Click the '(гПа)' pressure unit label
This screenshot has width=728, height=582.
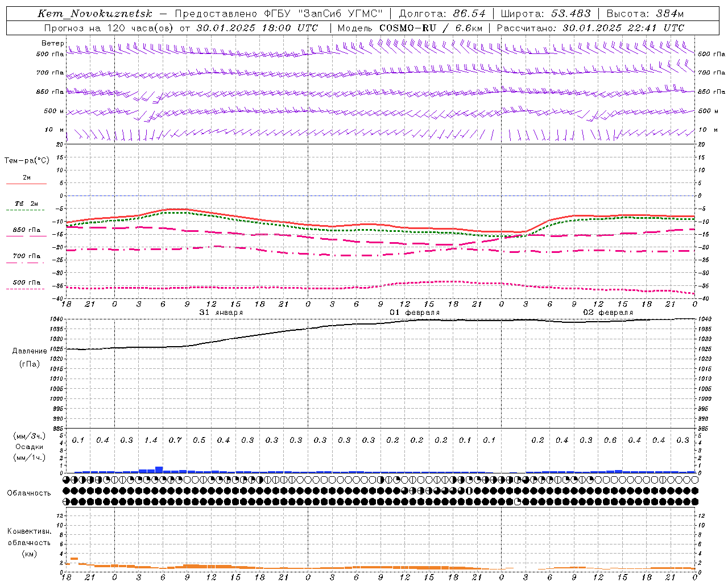[30, 364]
